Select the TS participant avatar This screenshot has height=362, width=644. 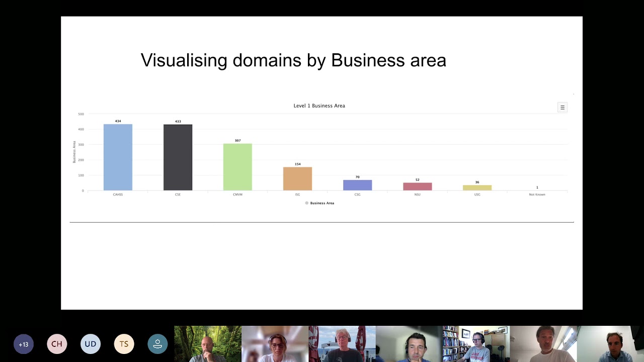(x=124, y=344)
